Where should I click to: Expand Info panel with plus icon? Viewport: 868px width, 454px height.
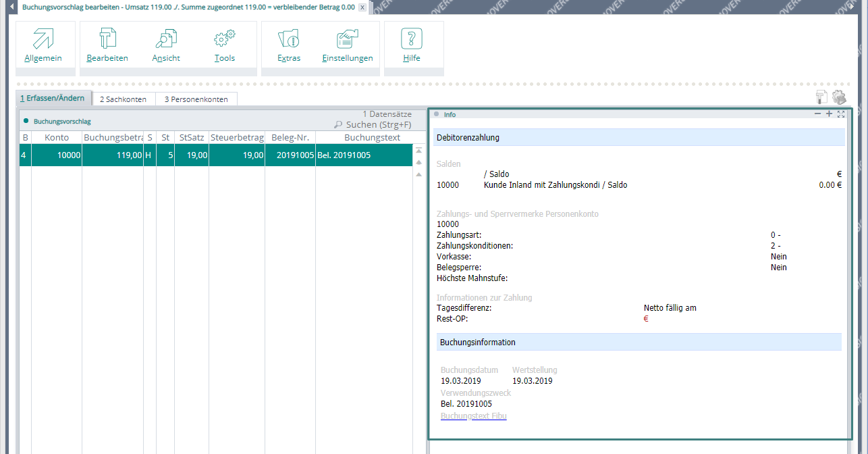click(x=829, y=114)
